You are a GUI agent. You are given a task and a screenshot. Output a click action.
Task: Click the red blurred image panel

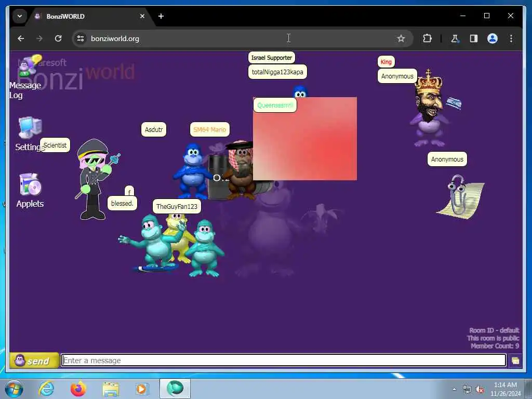click(304, 138)
